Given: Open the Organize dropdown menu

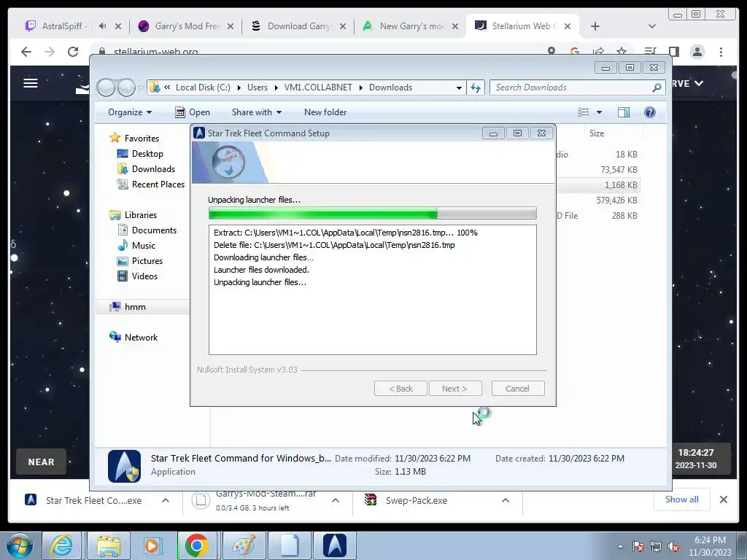Looking at the screenshot, I should click(130, 112).
